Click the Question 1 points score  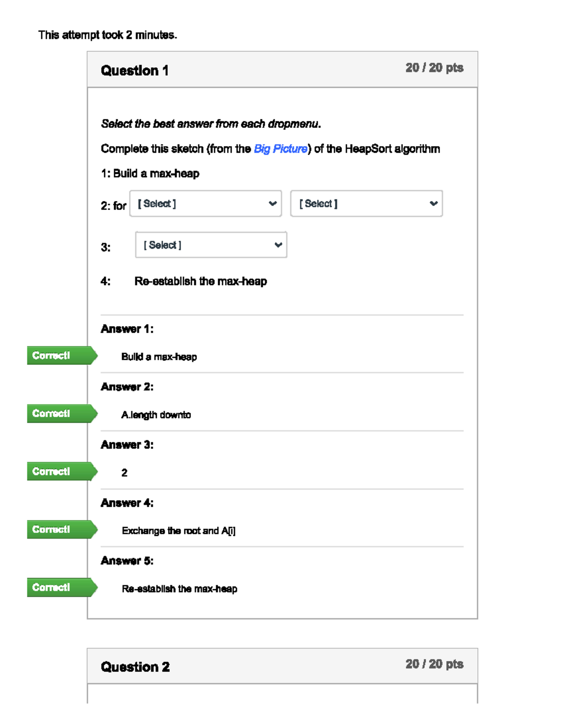coord(434,68)
